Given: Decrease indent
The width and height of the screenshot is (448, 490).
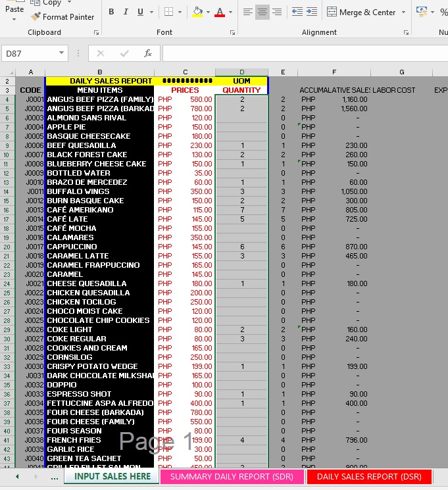Looking at the screenshot, I should 297,12.
